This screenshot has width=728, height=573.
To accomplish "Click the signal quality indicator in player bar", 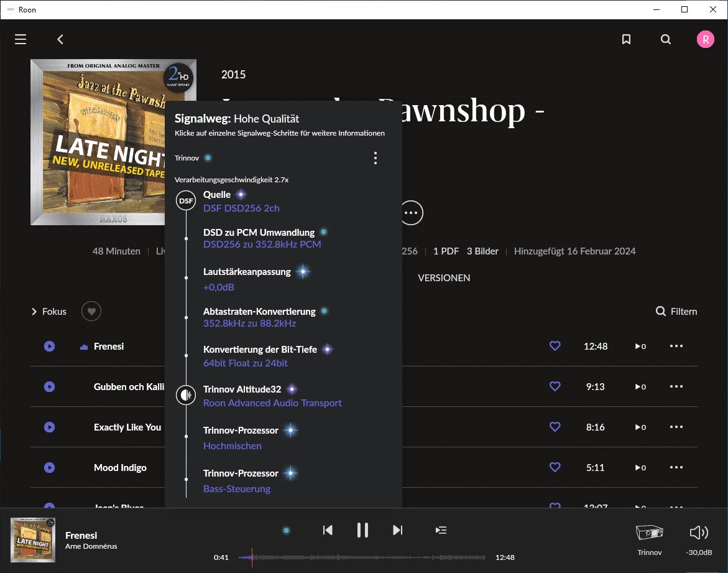I will pos(287,530).
